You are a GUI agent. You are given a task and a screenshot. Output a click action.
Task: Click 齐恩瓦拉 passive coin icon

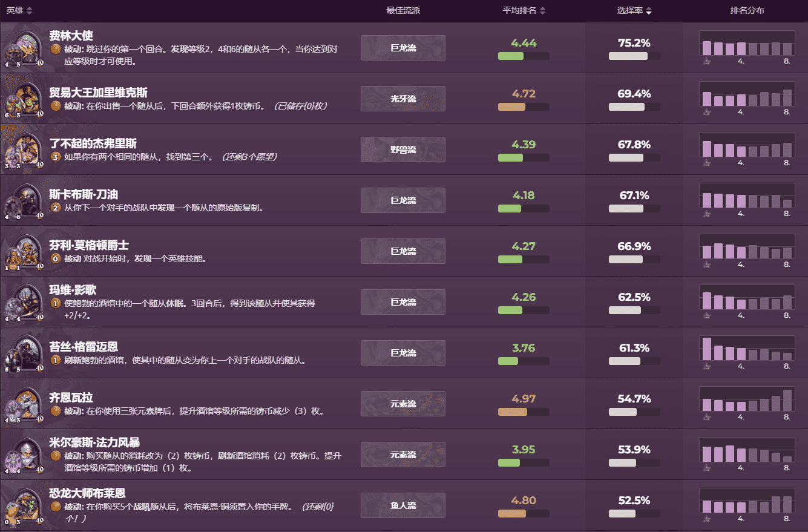coord(56,411)
